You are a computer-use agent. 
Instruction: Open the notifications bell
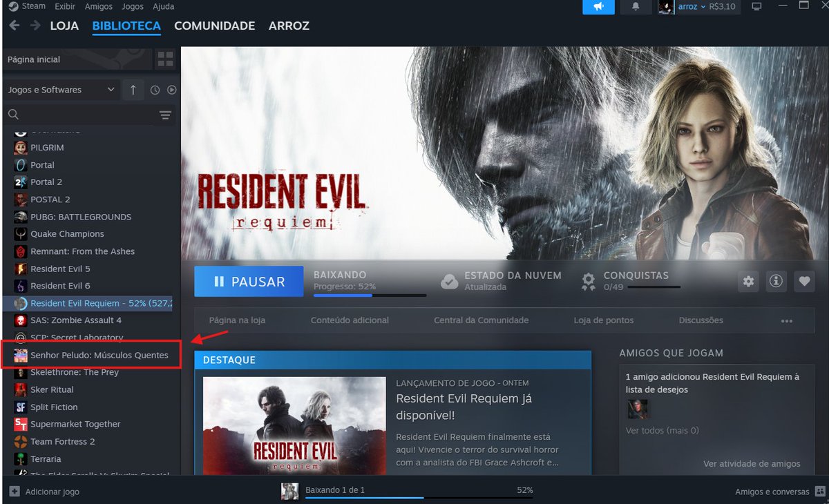pyautogui.click(x=636, y=7)
